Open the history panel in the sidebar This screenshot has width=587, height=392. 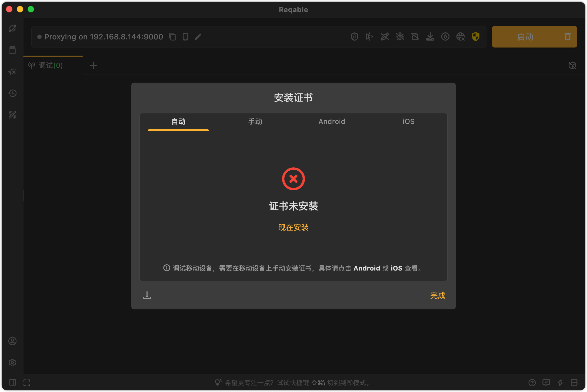click(12, 93)
